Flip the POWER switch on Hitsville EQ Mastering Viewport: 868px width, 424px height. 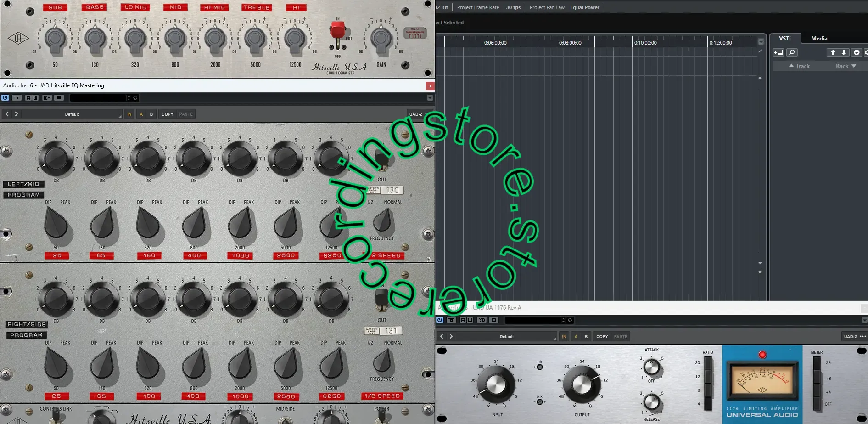pos(381,415)
